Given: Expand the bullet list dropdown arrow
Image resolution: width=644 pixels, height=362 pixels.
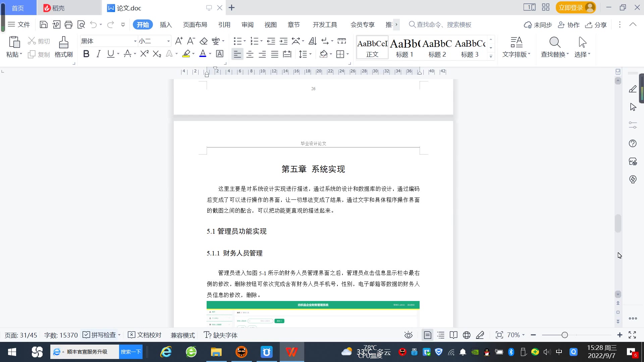Looking at the screenshot, I should [x=245, y=41].
